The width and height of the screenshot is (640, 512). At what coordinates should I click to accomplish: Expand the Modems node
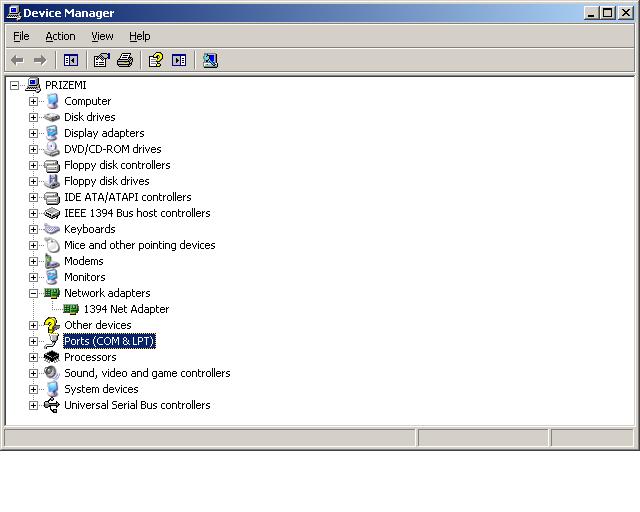(33, 261)
